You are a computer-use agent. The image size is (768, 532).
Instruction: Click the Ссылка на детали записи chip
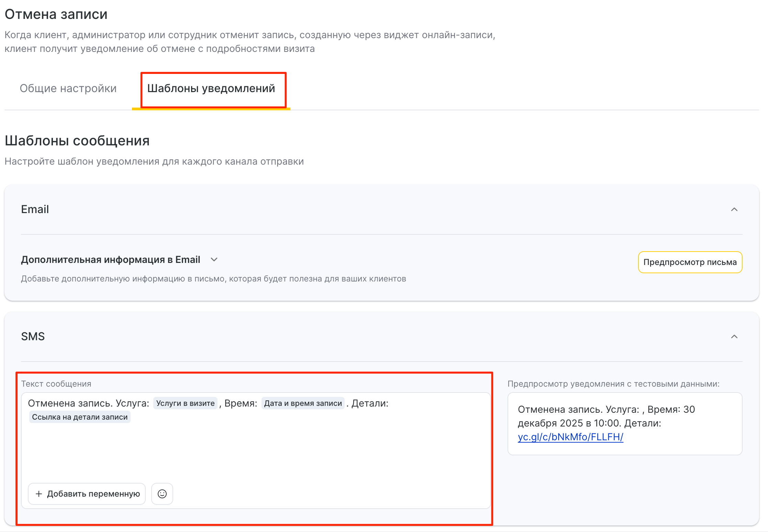[80, 417]
